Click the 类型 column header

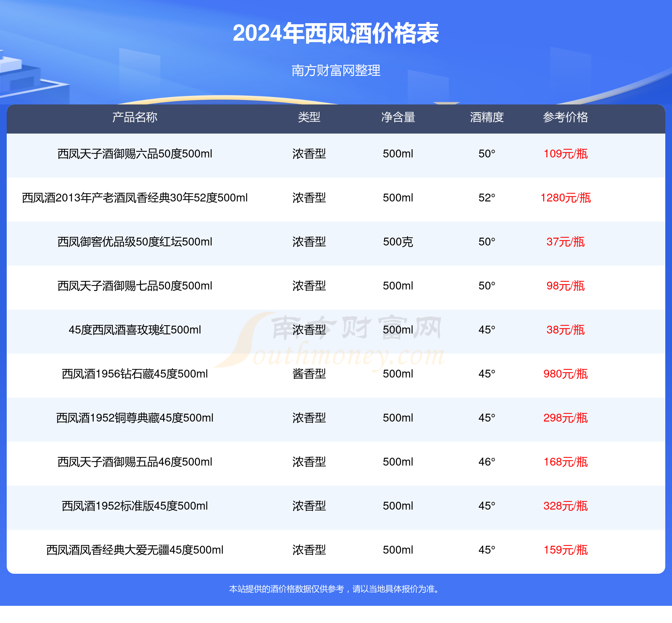309,117
